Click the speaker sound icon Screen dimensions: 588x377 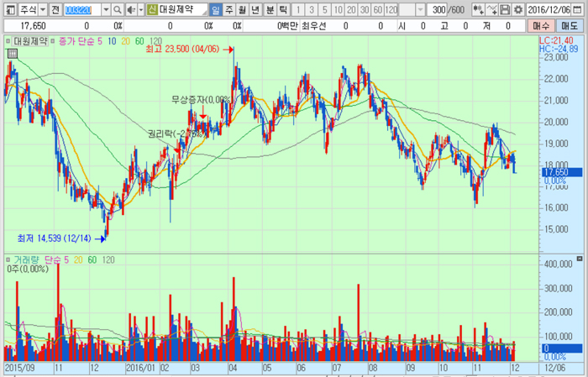click(x=130, y=10)
